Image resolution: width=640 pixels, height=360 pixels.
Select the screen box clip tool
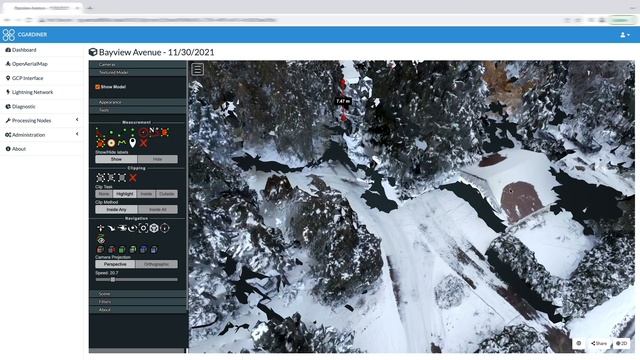pyautogui.click(x=122, y=178)
